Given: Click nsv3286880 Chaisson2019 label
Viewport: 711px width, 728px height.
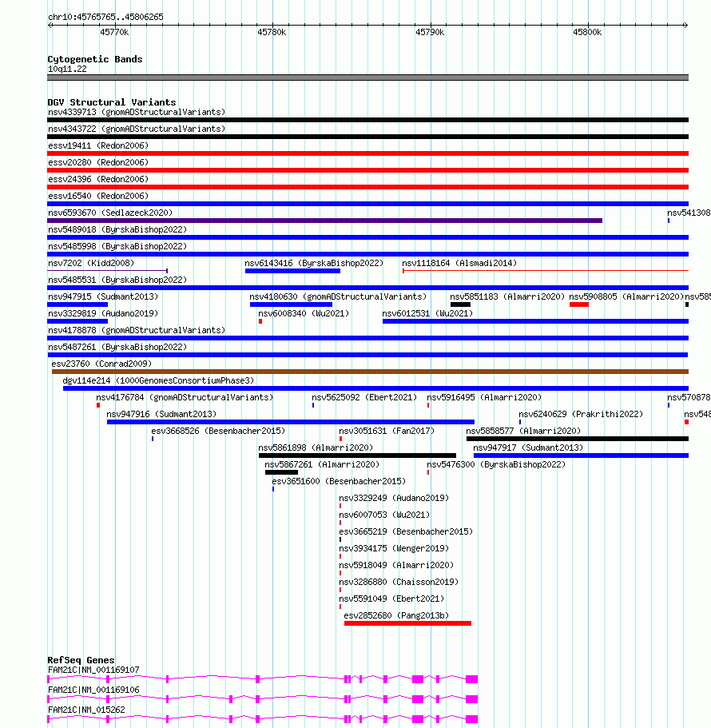Looking at the screenshot, I should coord(399,582).
